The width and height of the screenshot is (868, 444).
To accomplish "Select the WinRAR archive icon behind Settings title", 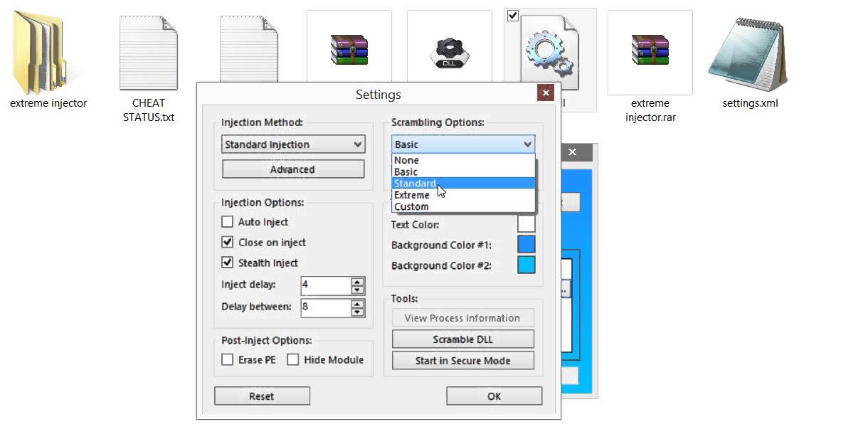I will [349, 51].
